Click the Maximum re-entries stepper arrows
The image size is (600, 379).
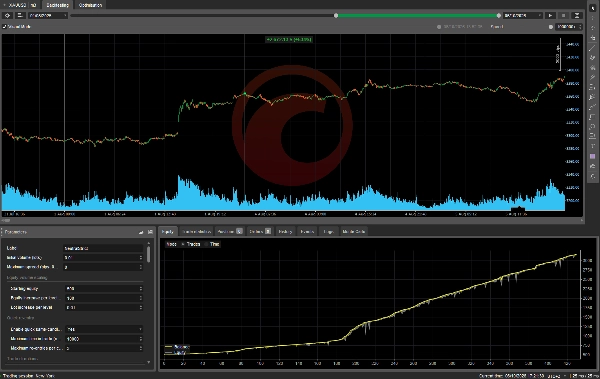pyautogui.click(x=141, y=348)
